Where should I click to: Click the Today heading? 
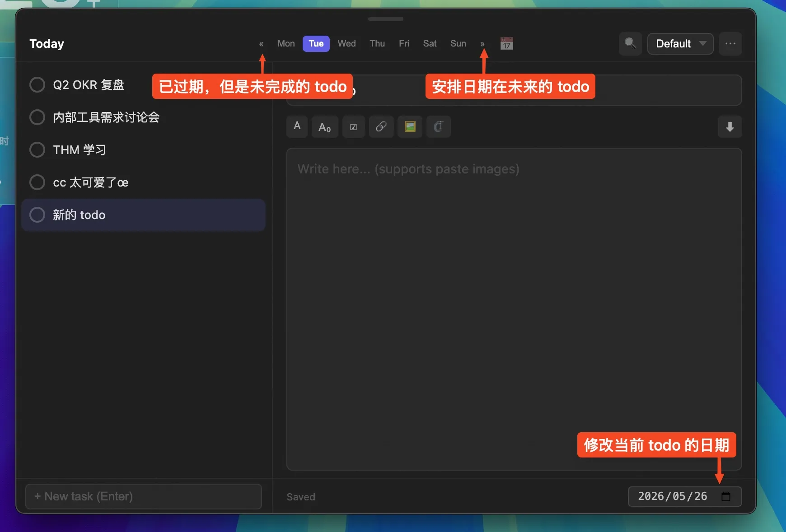point(47,44)
